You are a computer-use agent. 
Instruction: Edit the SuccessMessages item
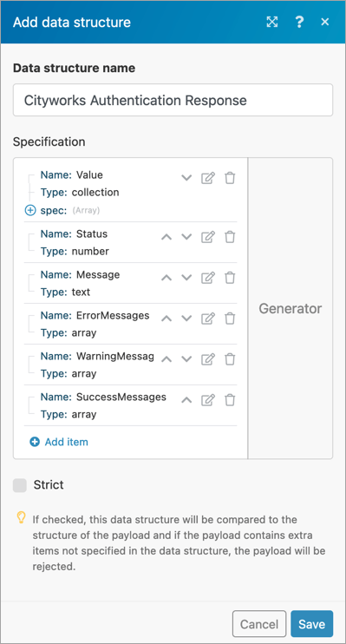pyautogui.click(x=207, y=400)
